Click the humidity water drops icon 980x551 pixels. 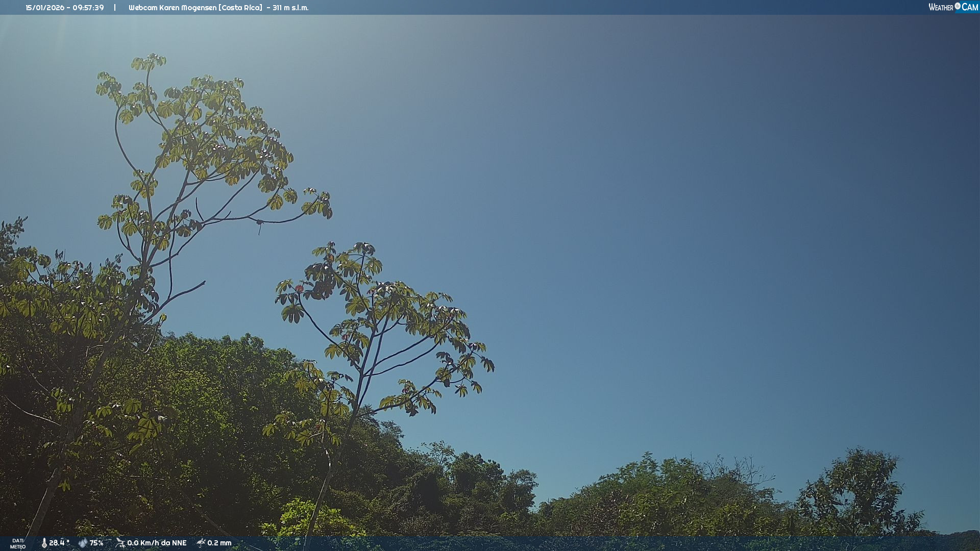point(83,543)
